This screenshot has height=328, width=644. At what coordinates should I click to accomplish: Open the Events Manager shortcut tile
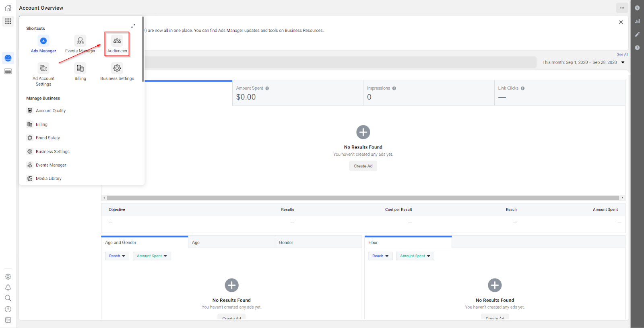click(x=80, y=44)
